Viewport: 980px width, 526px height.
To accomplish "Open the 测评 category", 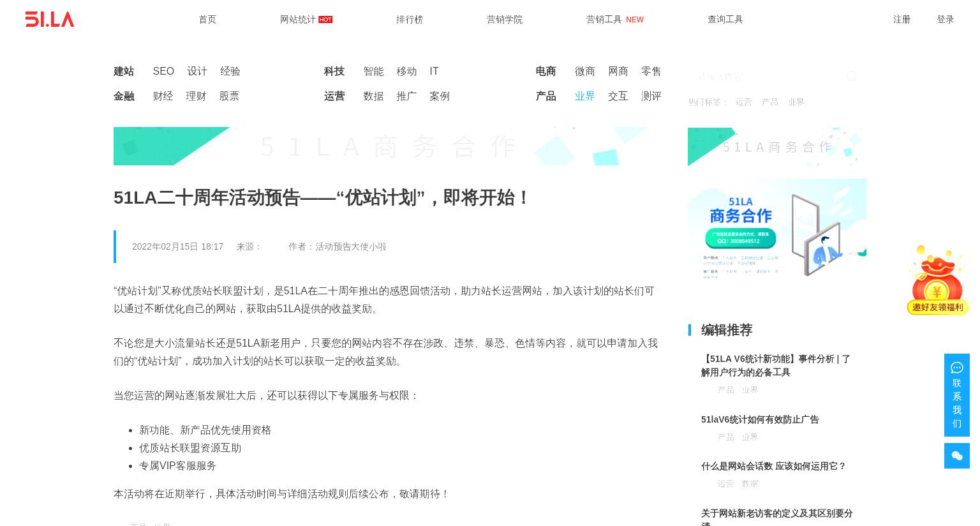I will tap(651, 96).
